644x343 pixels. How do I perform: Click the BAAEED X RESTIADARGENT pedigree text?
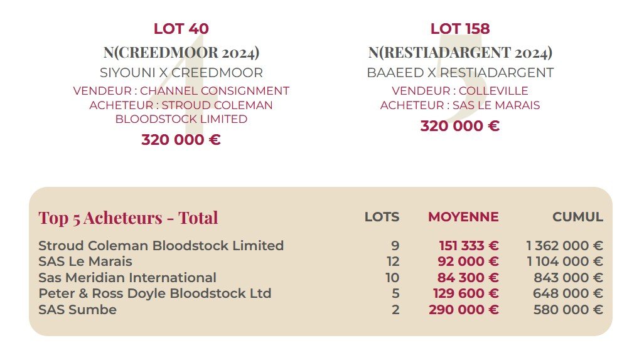460,73
